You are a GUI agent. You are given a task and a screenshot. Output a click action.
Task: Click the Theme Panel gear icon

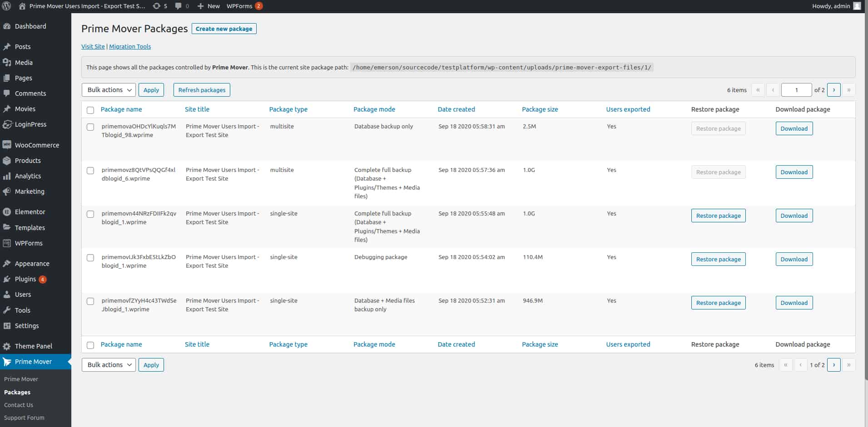coord(7,346)
